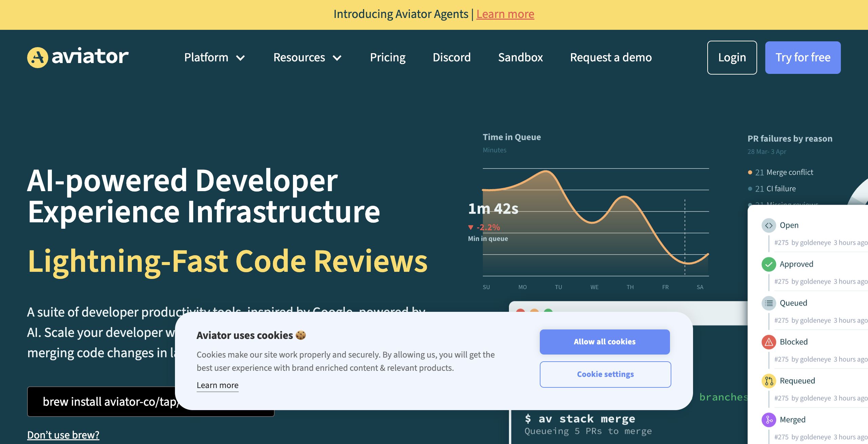Viewport: 868px width, 444px height.
Task: Open the Discord nav link
Action: [x=452, y=58]
